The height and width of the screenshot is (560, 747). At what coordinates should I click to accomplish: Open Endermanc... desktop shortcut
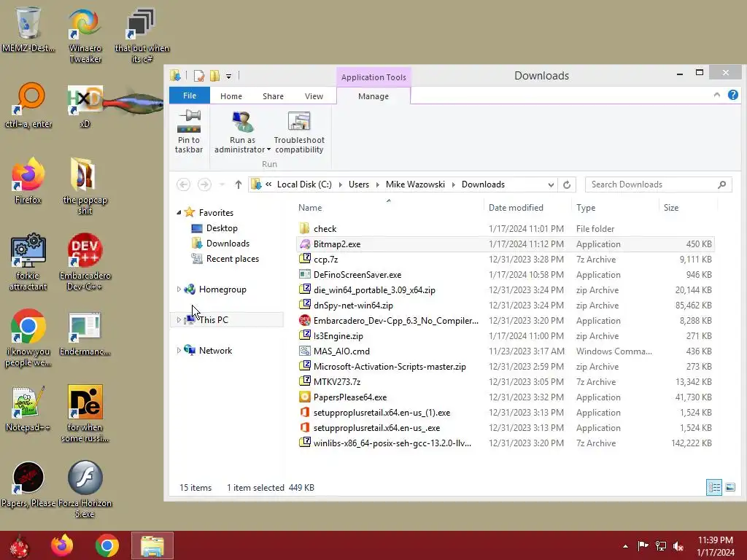coord(85,333)
